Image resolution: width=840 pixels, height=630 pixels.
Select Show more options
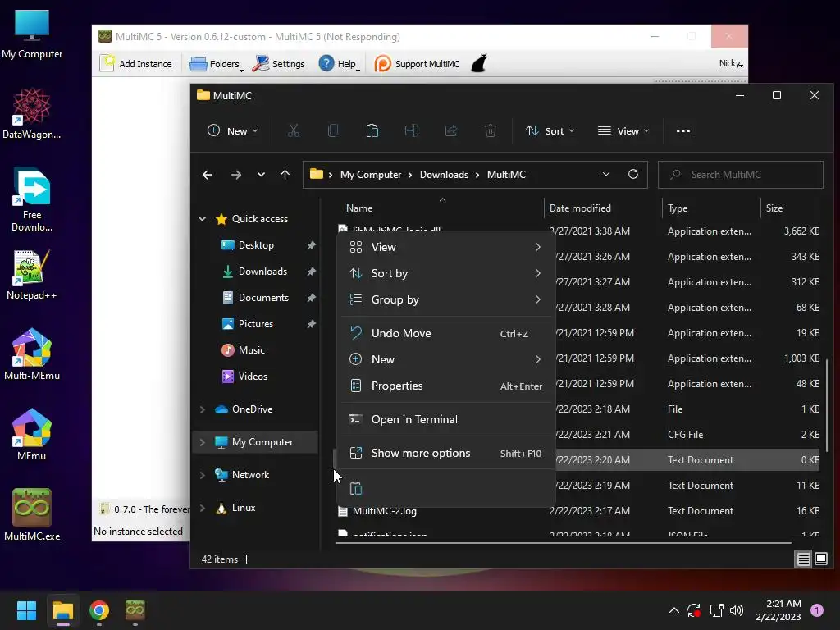click(445, 453)
